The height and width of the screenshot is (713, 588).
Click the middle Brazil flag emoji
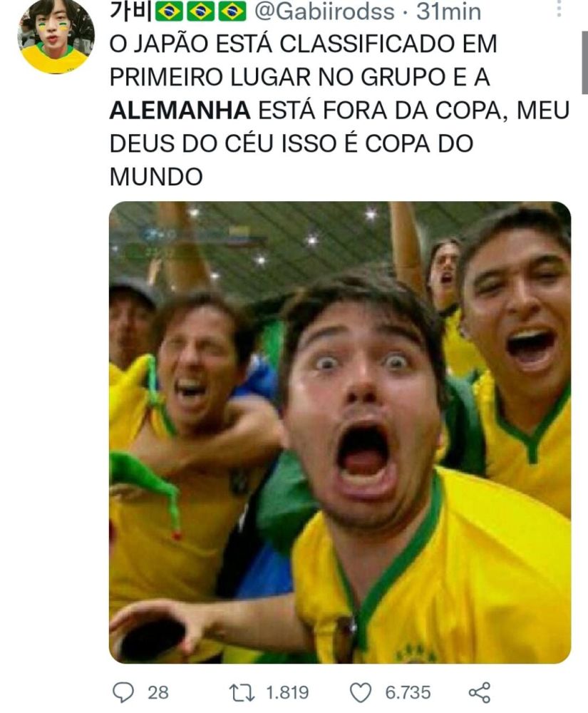pyautogui.click(x=201, y=11)
